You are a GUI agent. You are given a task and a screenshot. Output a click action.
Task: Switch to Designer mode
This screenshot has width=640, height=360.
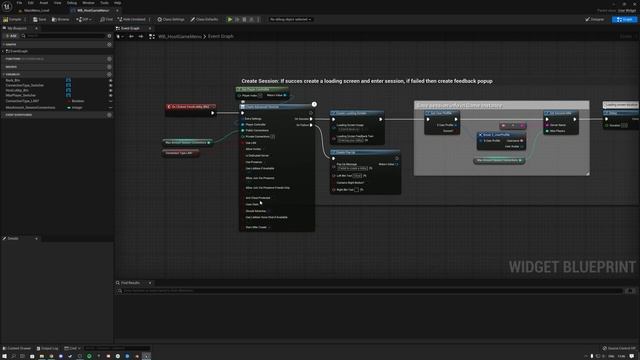tap(595, 19)
